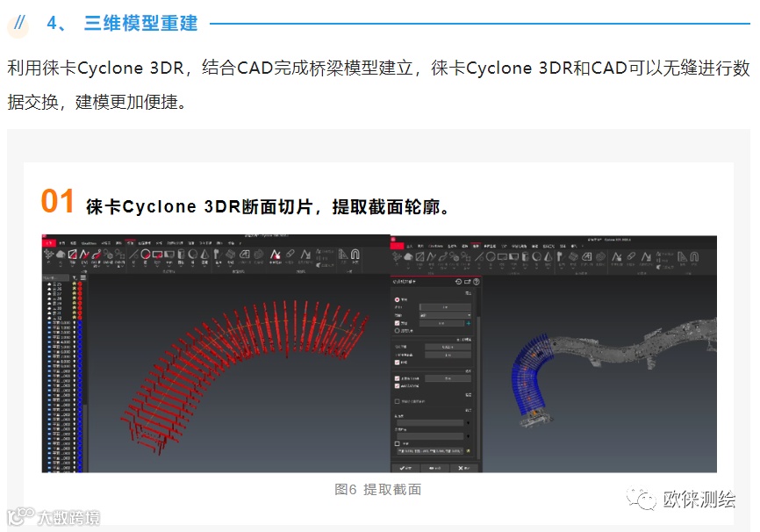Click the cloud icon in the left Cyclone window toolbar
The height and width of the screenshot is (532, 760).
(61, 254)
